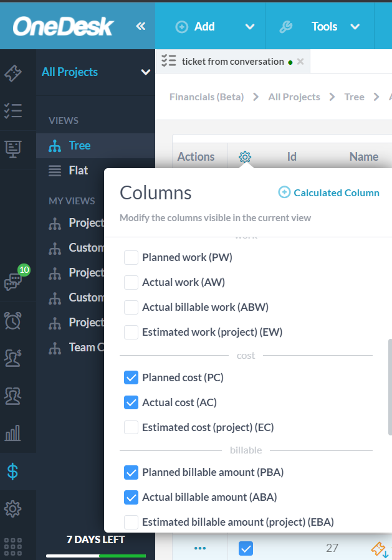The height and width of the screenshot is (560, 392).
Task: Disable Actual billable amount (ABA)
Action: click(131, 497)
